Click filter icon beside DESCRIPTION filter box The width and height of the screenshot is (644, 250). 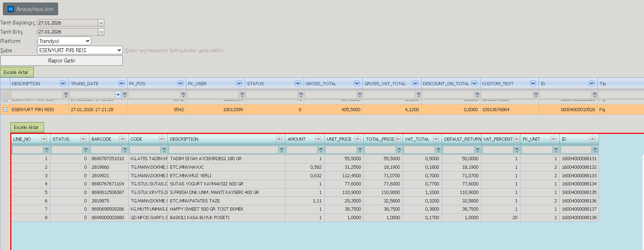pos(66,95)
